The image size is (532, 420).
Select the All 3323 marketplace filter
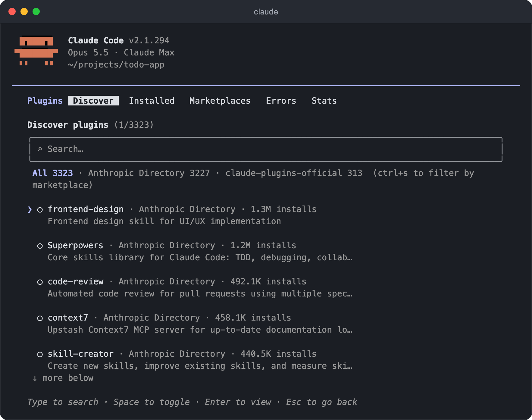point(53,173)
